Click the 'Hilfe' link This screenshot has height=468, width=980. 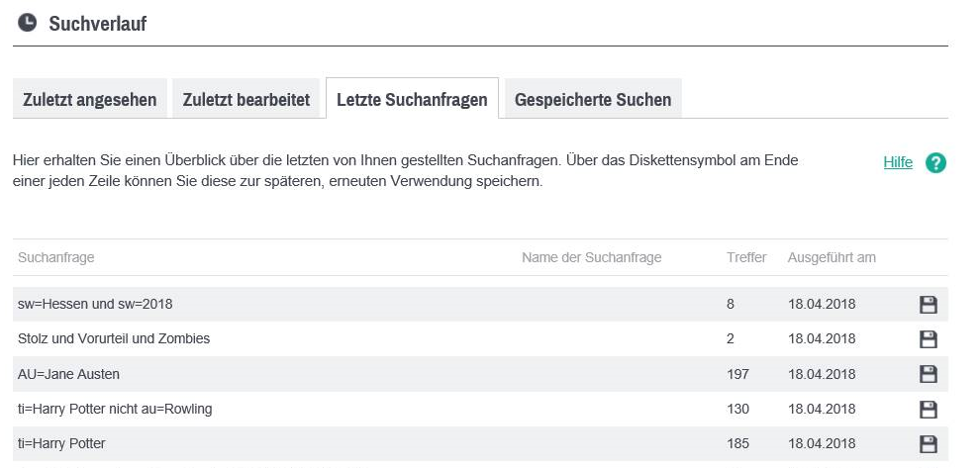(898, 162)
